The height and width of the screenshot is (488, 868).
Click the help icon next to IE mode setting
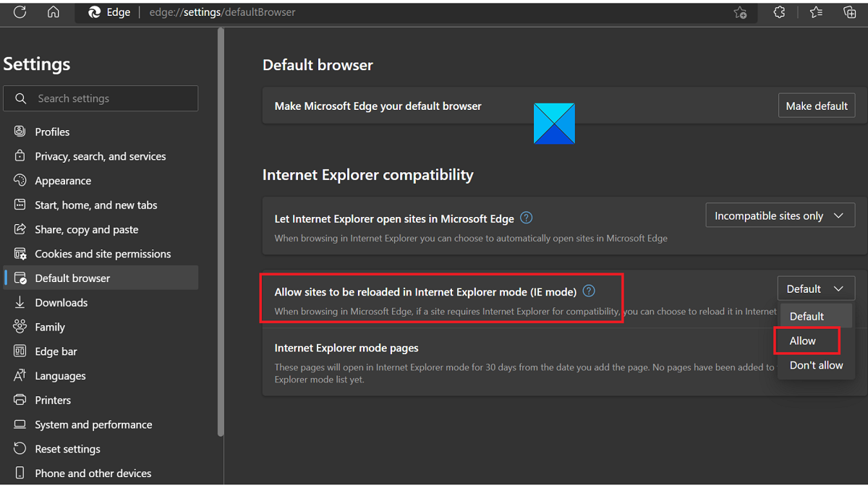coord(588,291)
